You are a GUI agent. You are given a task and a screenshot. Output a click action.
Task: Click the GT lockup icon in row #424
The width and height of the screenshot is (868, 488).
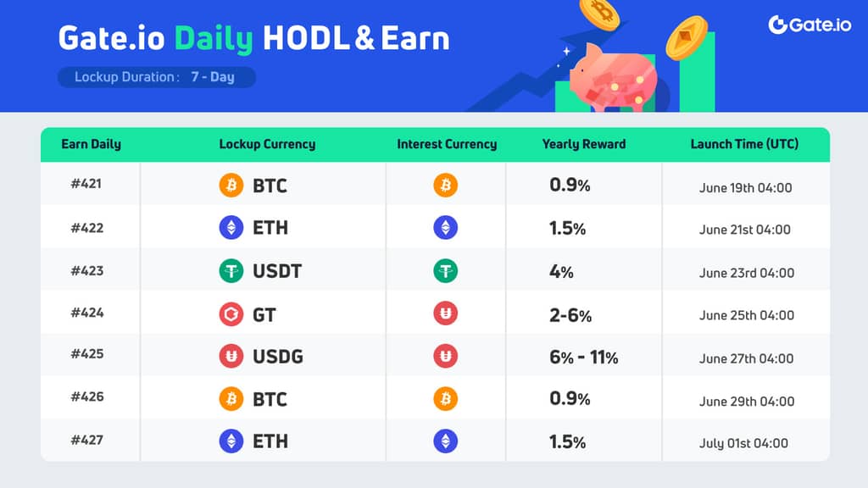231,314
